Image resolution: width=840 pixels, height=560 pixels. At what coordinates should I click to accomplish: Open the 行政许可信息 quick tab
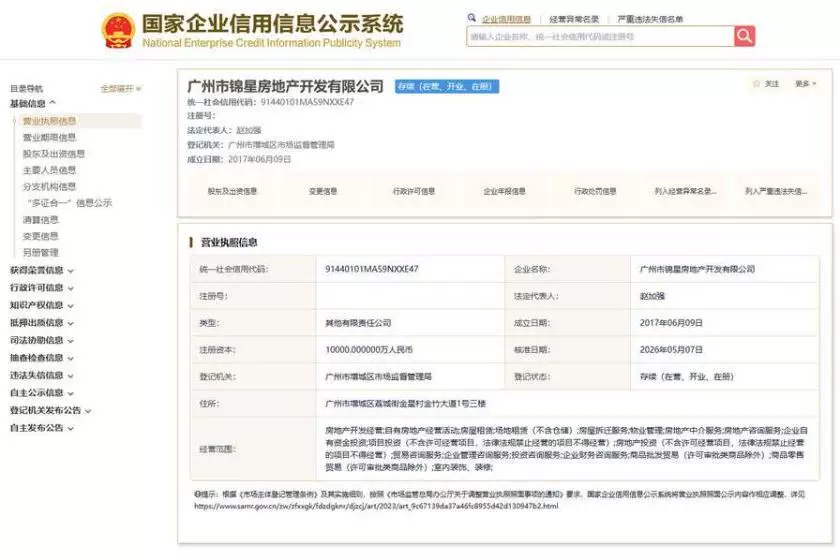tap(414, 191)
